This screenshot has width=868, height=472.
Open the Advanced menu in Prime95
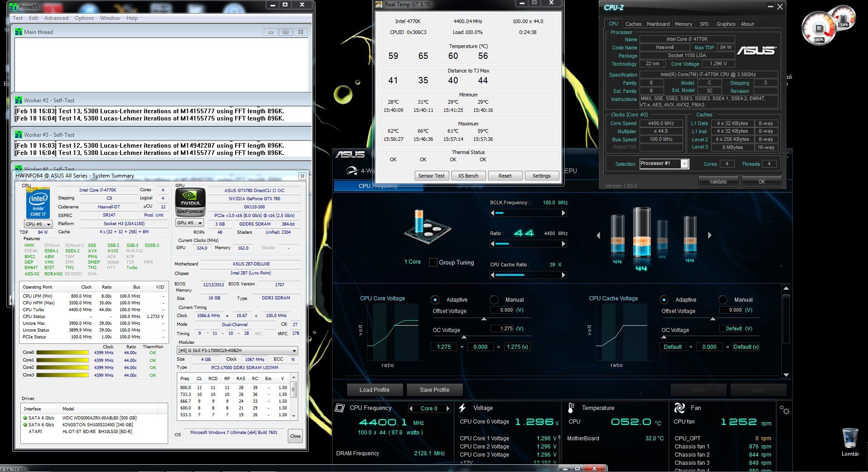[56, 18]
